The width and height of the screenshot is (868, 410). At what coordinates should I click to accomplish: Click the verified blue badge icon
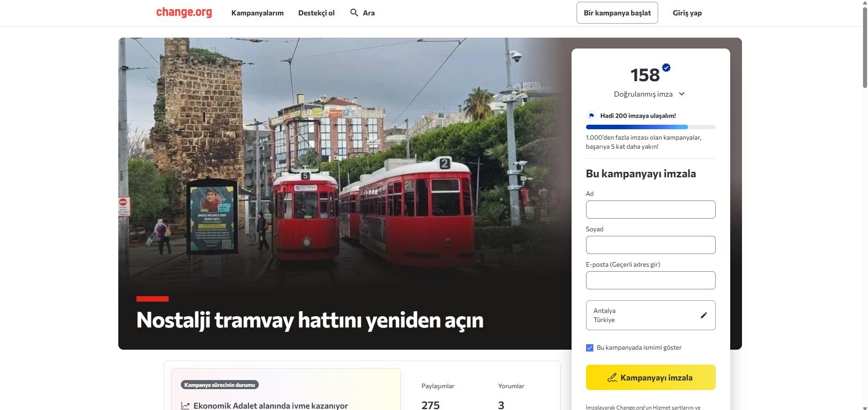pyautogui.click(x=666, y=68)
